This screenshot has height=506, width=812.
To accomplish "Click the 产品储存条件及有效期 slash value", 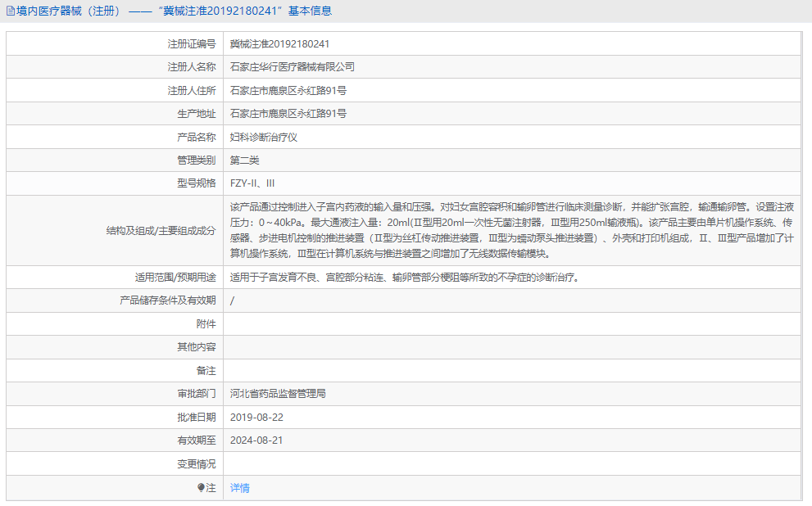I will point(232,300).
